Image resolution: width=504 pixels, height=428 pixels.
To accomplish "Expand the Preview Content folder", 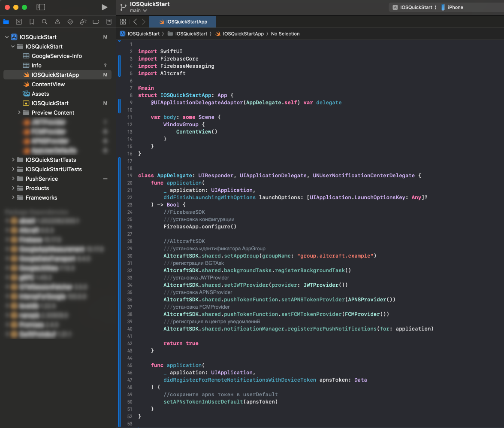I will [19, 112].
